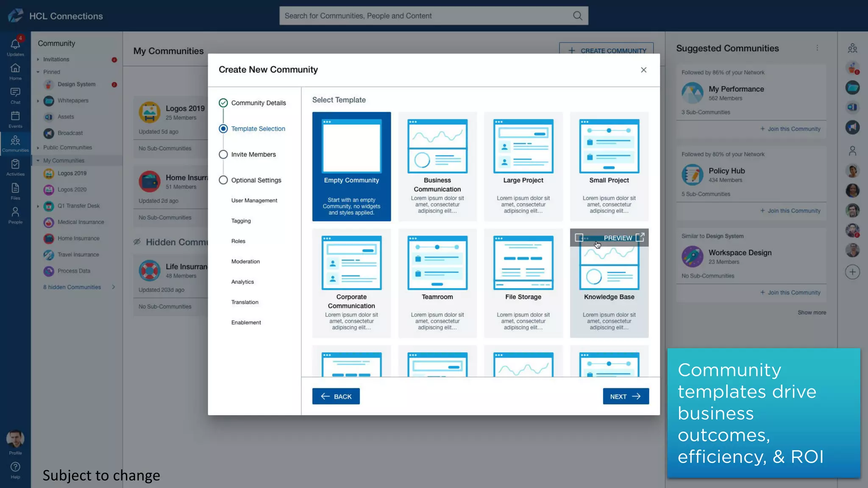The width and height of the screenshot is (868, 488).
Task: Expand the Q1 Transfer Desk item
Action: (38, 206)
